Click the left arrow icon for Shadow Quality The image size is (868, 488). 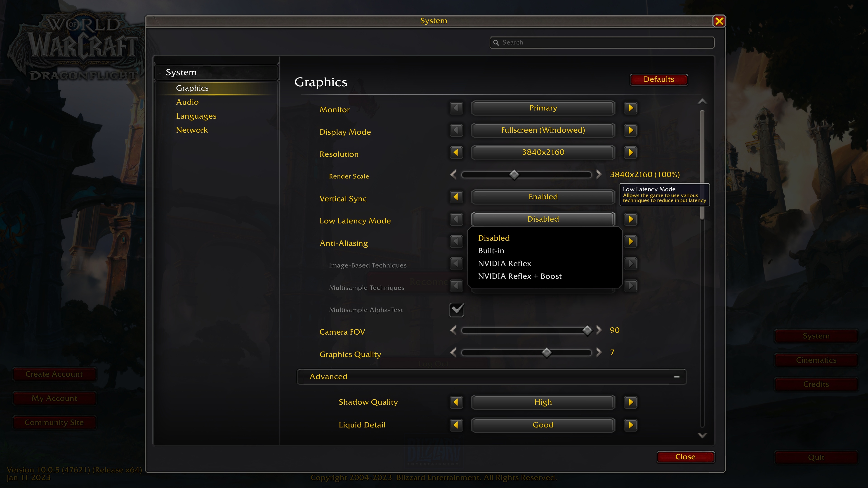[x=457, y=402]
